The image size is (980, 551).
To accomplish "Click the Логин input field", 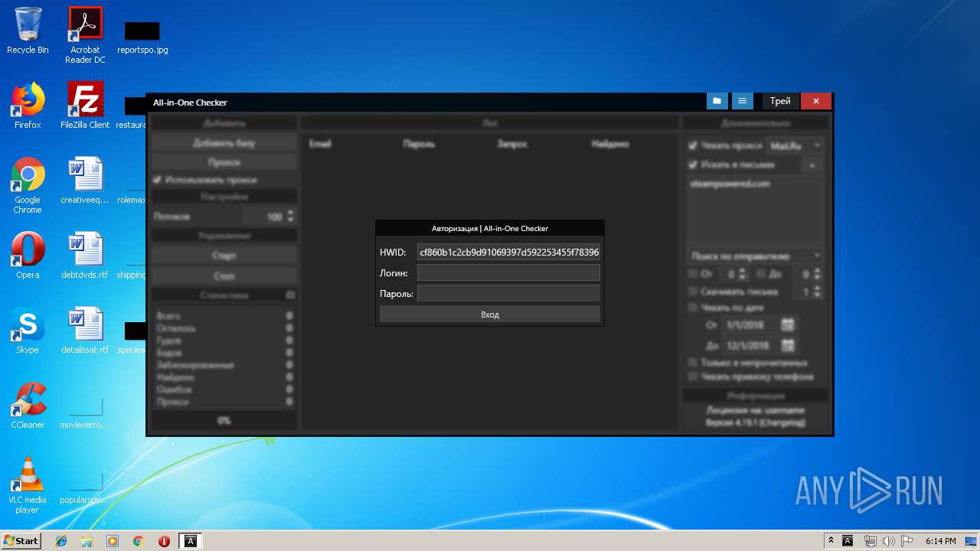I will (508, 273).
